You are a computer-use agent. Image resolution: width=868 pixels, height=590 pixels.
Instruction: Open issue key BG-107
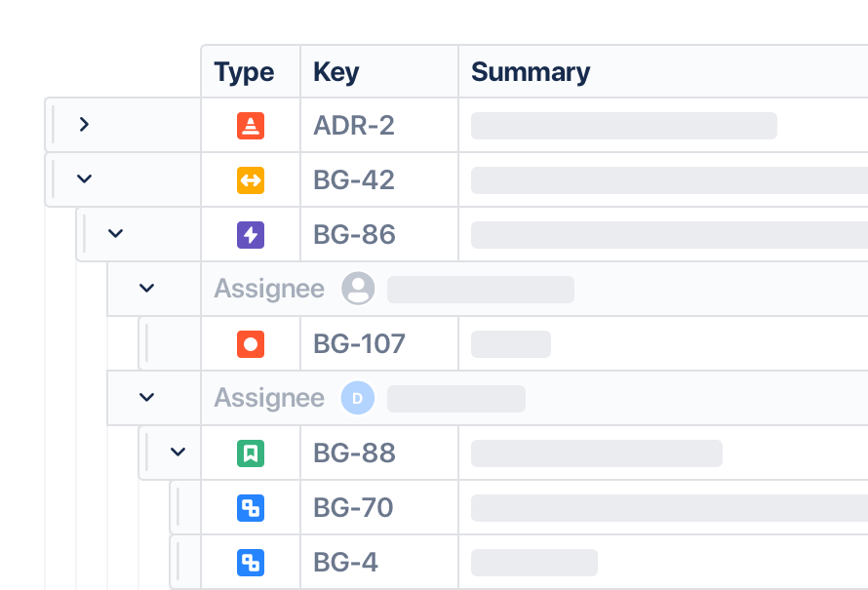tap(359, 343)
